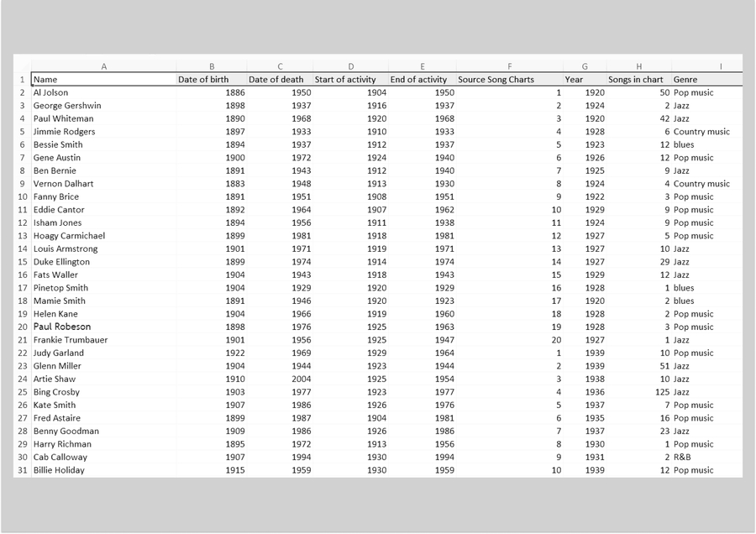Click Duke Ellington's songs in chart value 29
The height and width of the screenshot is (534, 756).
[639, 262]
